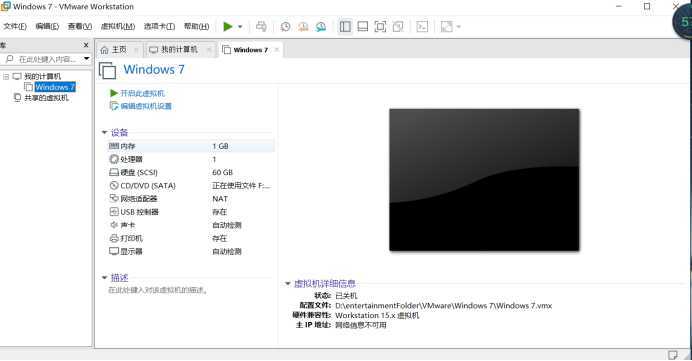Toggle the thumbnail bar toolbar icon
Image resolution: width=692 pixels, height=361 pixels.
[363, 27]
